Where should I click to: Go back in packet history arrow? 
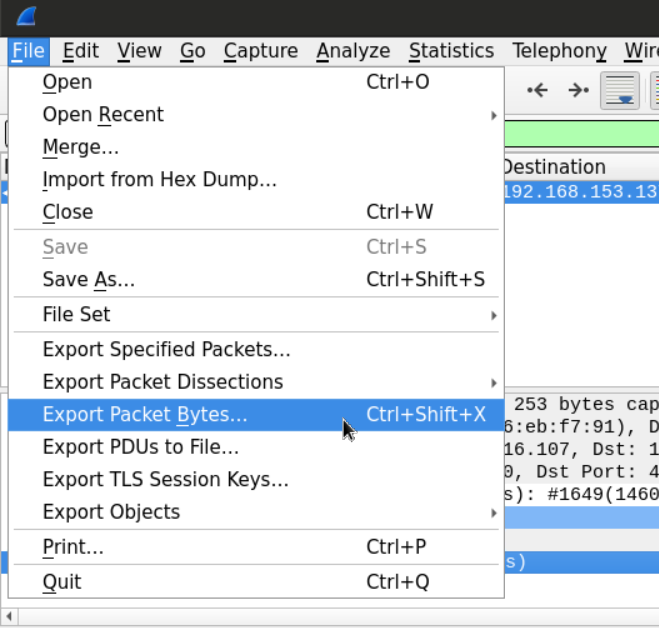click(538, 90)
